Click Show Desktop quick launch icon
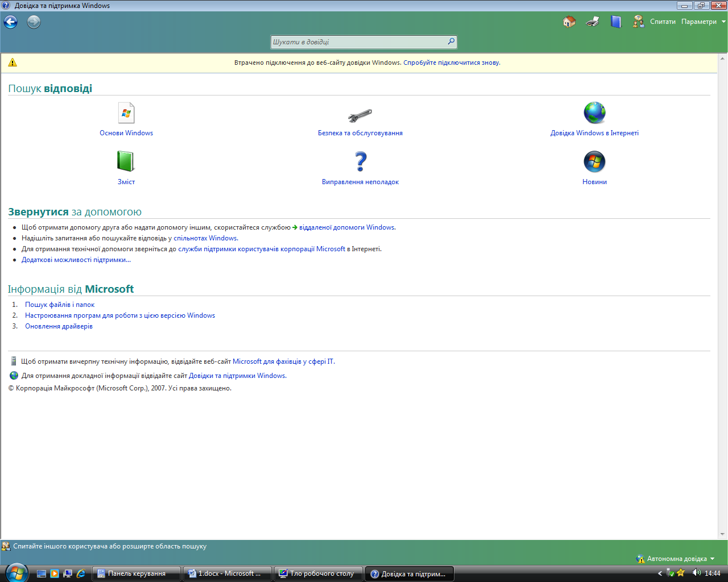 (42, 573)
